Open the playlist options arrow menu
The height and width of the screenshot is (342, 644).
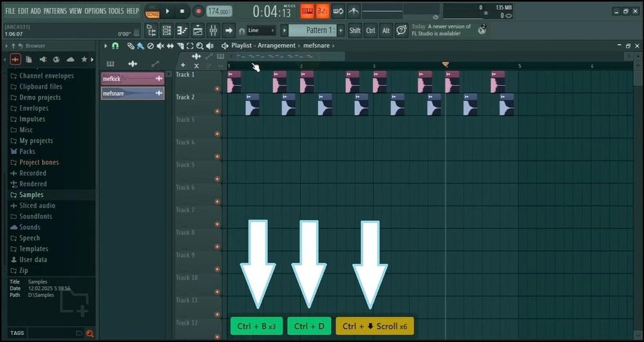pos(106,46)
